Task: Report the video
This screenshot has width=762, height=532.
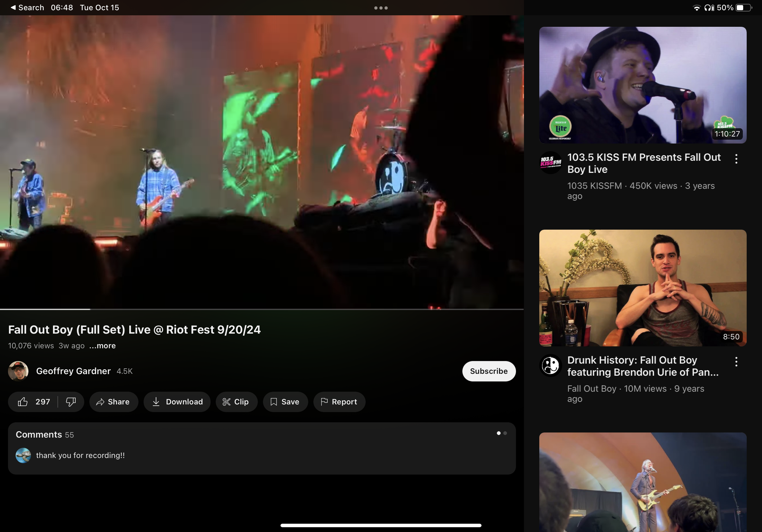Action: point(339,402)
